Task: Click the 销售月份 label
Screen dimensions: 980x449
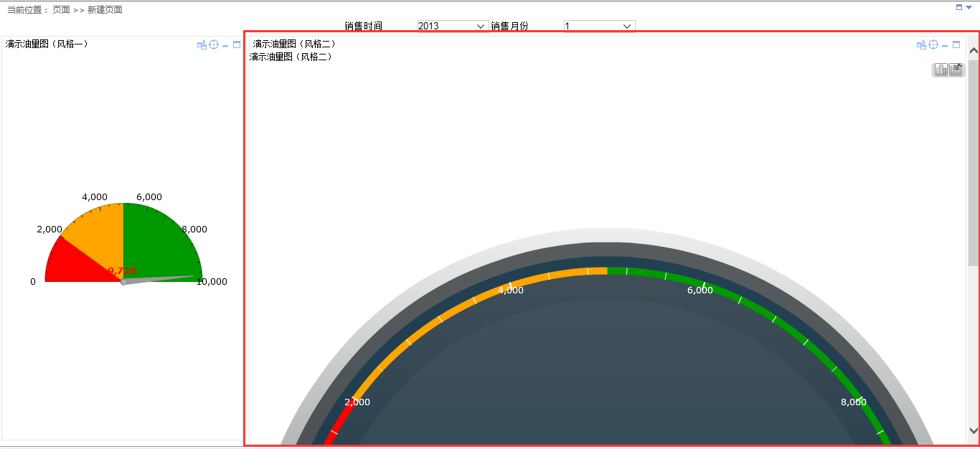Action: 509,26
